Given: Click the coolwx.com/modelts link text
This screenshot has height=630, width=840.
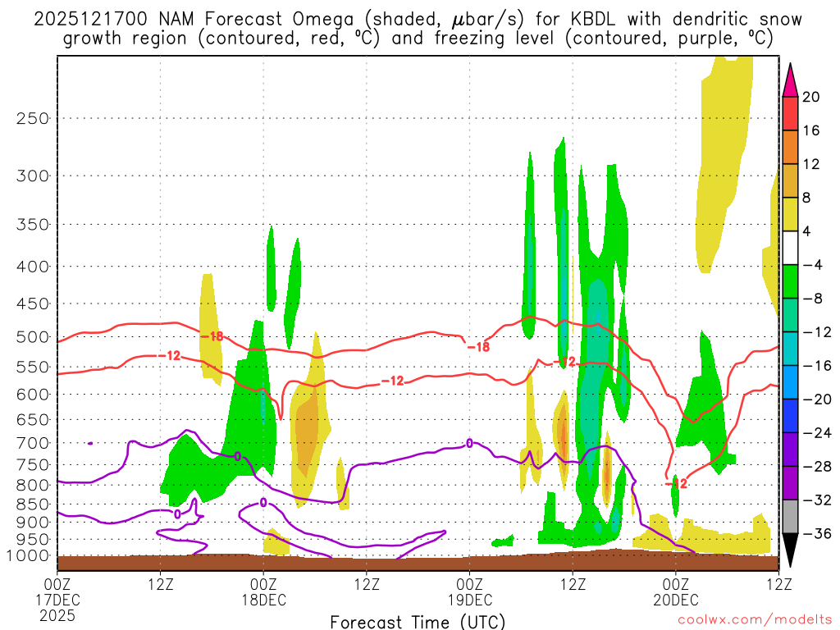Looking at the screenshot, I should coord(755,619).
